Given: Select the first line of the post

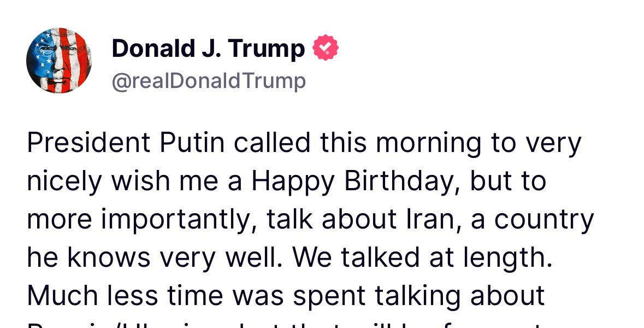Looking at the screenshot, I should [x=306, y=142].
